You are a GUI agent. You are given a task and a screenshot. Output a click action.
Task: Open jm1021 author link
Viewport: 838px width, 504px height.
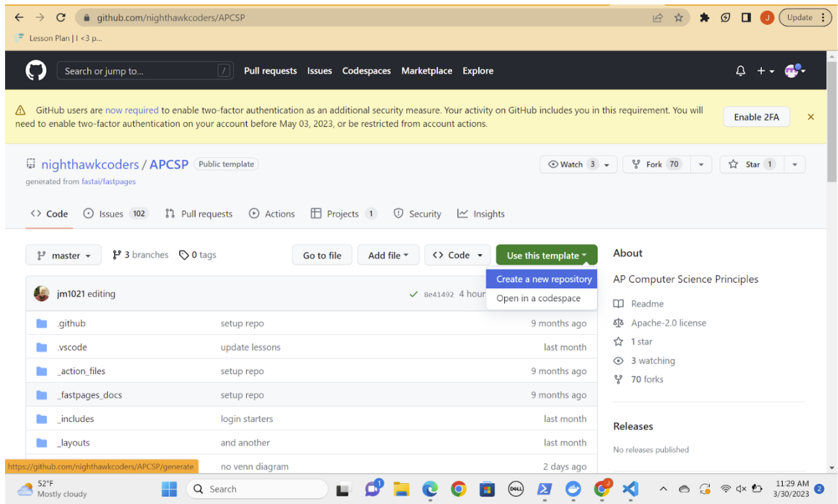click(70, 294)
